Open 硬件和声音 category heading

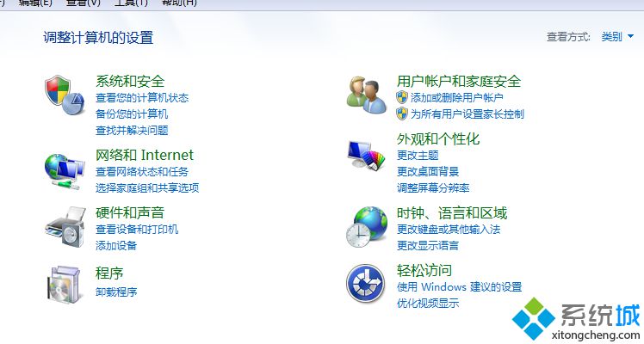[x=130, y=212]
